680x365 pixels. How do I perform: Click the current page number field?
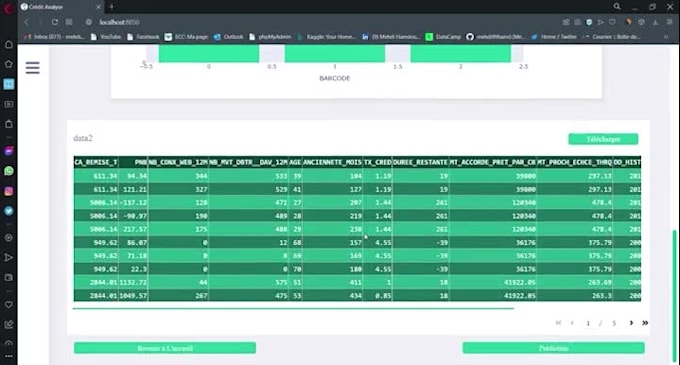(588, 323)
